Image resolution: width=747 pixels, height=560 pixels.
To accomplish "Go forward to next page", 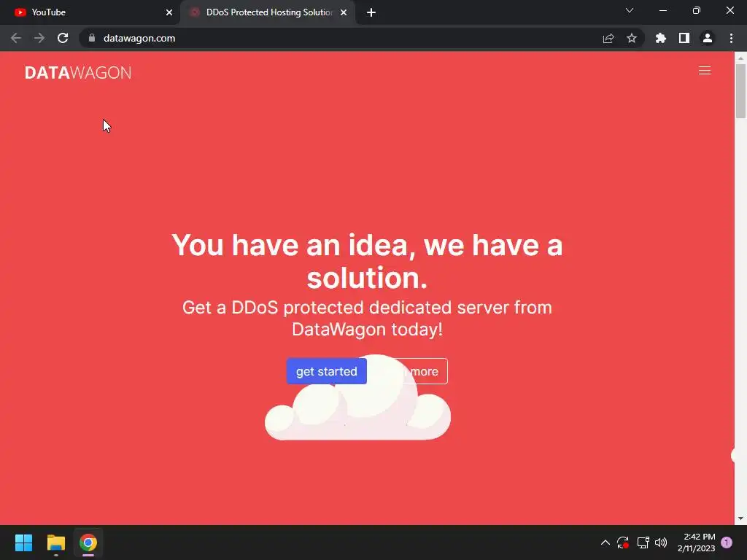I will pyautogui.click(x=39, y=38).
